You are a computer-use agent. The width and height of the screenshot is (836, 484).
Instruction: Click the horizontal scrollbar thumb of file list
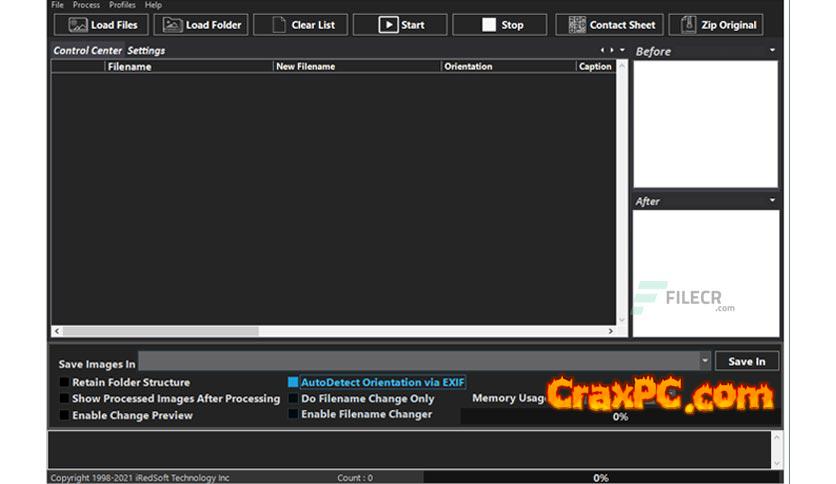click(160, 331)
